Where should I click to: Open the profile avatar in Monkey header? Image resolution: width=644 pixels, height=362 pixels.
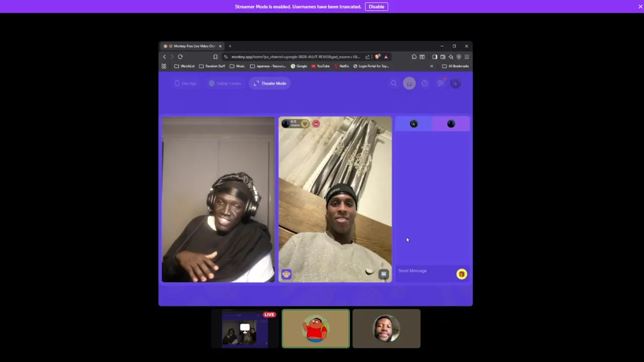(455, 83)
